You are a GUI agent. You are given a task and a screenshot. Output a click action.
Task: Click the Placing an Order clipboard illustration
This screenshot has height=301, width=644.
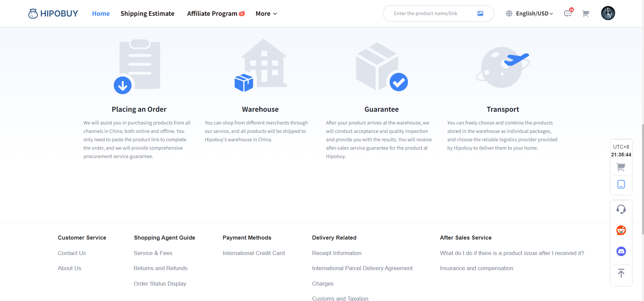[137, 66]
